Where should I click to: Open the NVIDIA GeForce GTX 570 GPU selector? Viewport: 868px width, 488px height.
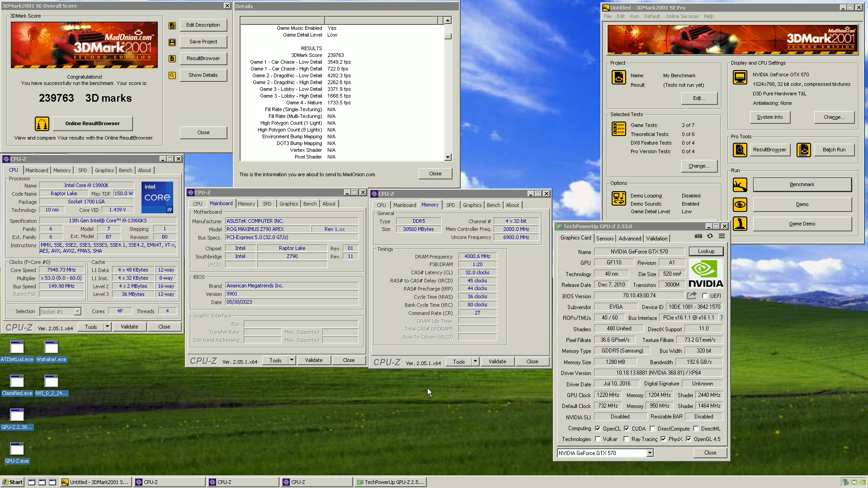(x=605, y=453)
